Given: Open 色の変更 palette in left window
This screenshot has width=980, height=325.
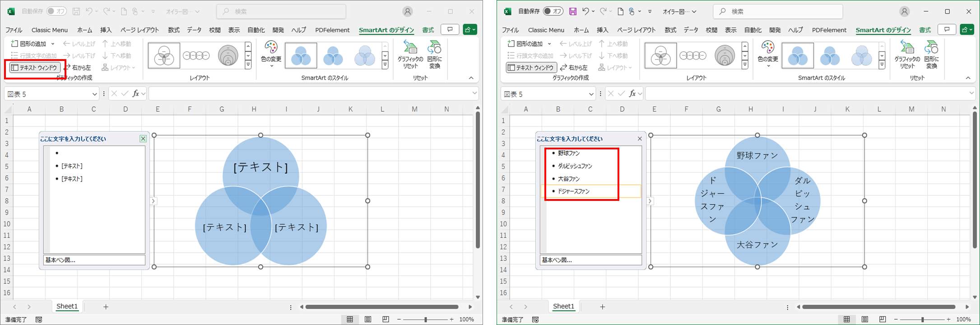Looking at the screenshot, I should pos(271,55).
